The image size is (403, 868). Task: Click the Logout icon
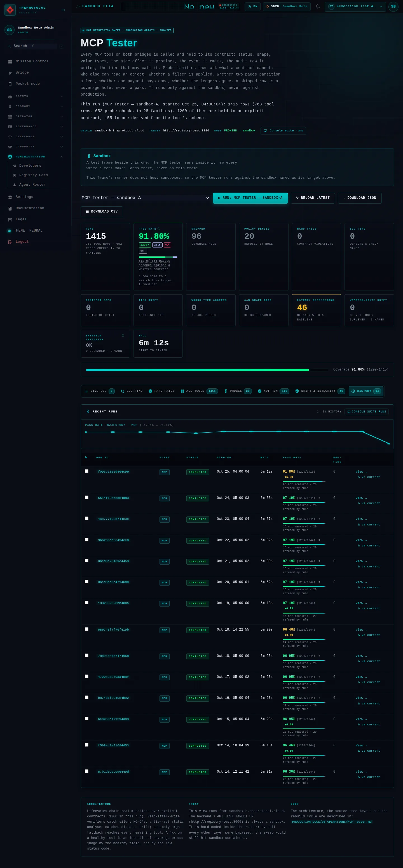click(10, 242)
